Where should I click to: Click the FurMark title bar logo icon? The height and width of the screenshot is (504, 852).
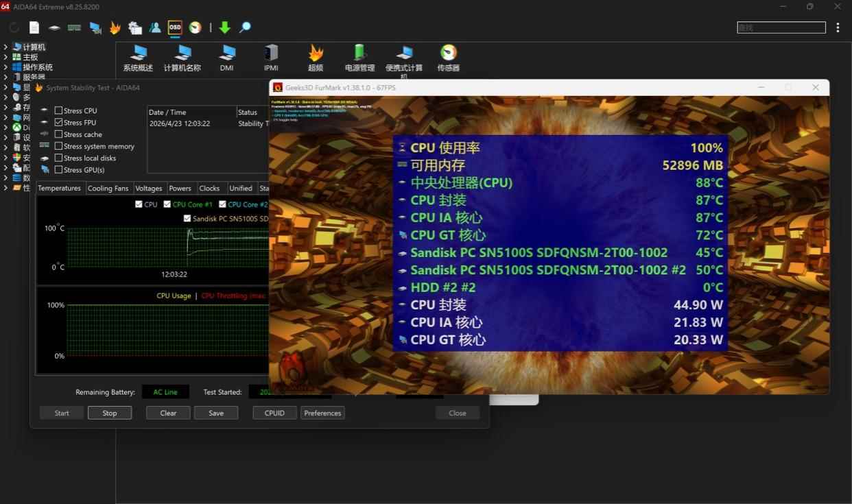(278, 88)
